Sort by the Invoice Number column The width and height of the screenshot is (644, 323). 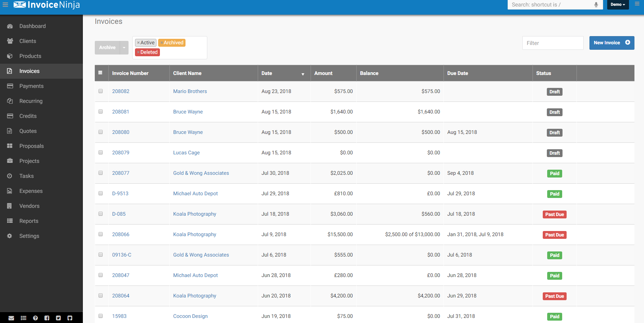tap(139, 73)
